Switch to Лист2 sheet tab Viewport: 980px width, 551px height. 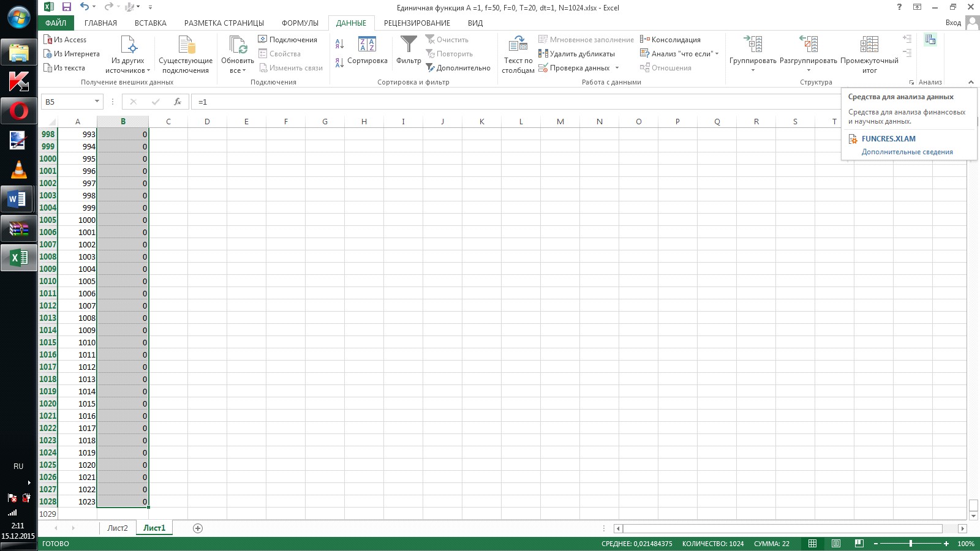click(118, 528)
